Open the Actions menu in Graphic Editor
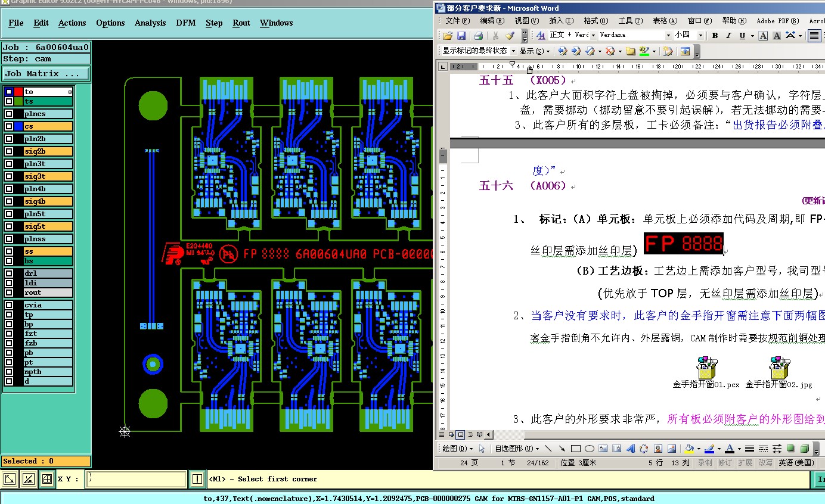This screenshot has height=504, width=825. (72, 23)
